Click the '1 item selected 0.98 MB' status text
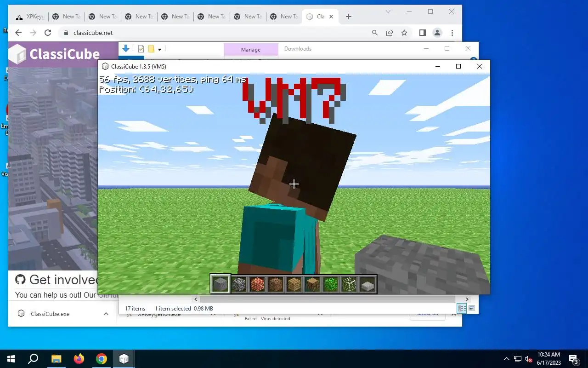588x368 pixels. click(x=184, y=309)
